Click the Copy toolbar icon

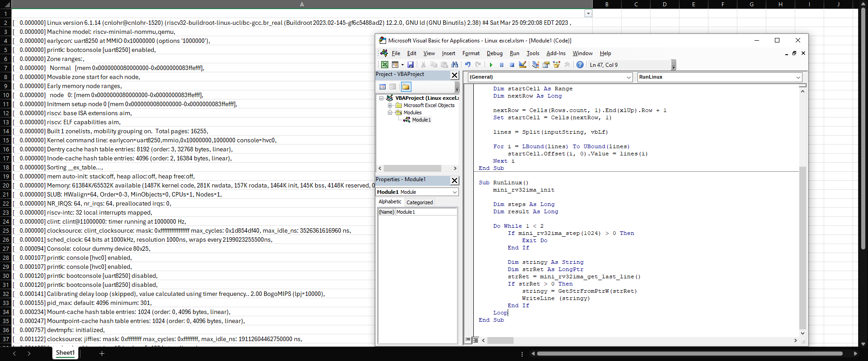434,65
